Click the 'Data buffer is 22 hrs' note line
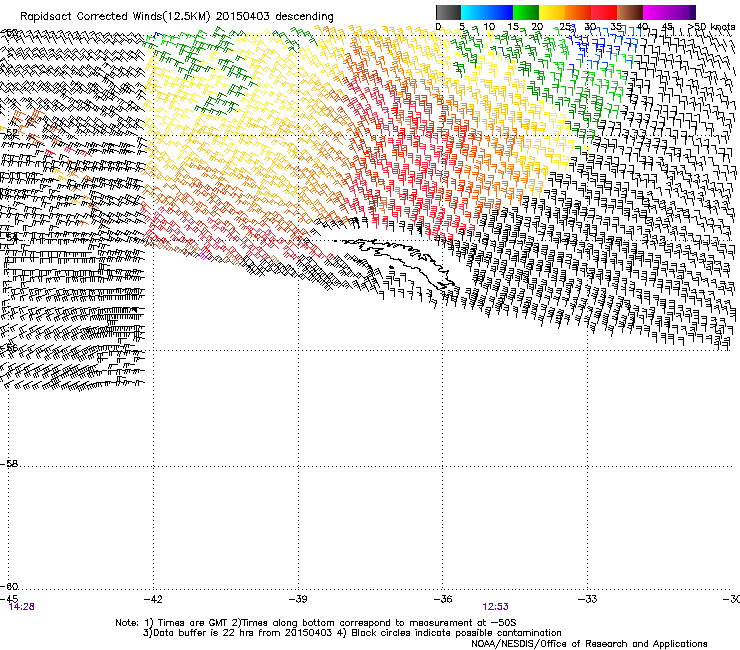Image resolution: width=740 pixels, height=650 pixels. pos(352,633)
